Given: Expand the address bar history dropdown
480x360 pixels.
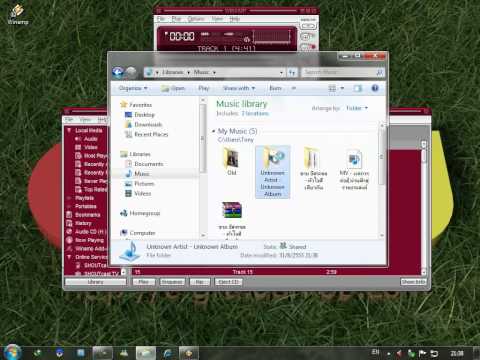Looking at the screenshot, I should click(282, 72).
